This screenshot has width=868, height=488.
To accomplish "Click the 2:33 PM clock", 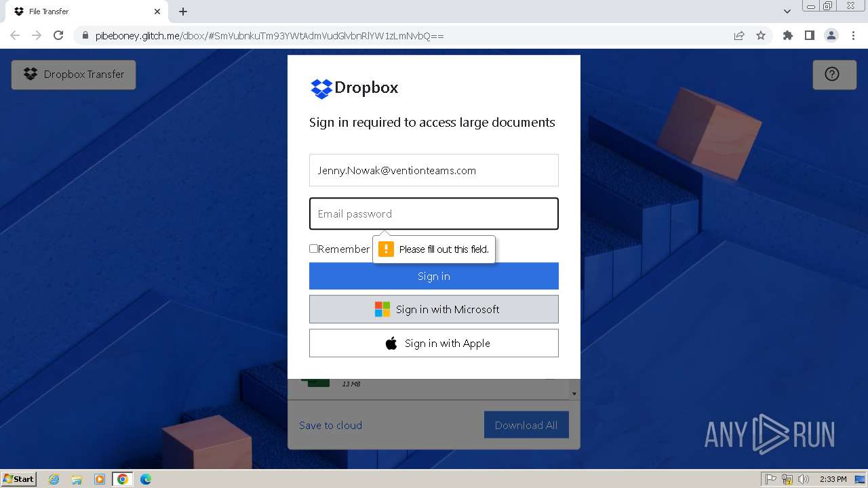I will pyautogui.click(x=833, y=479).
